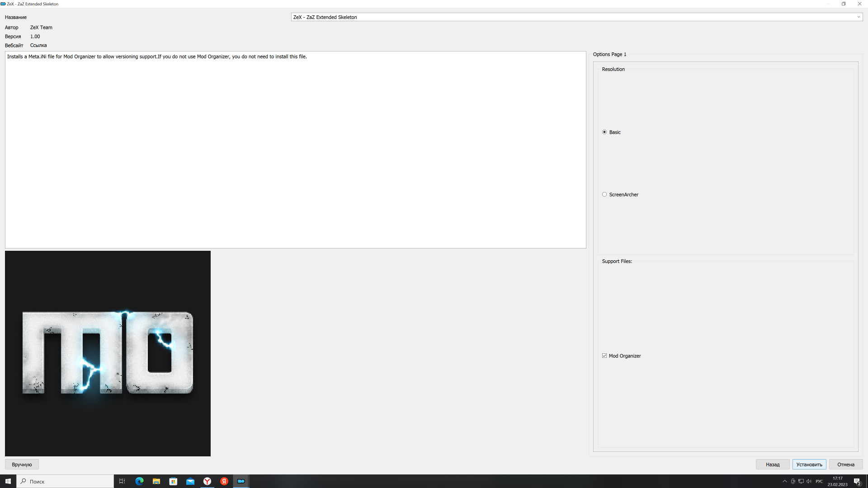This screenshot has width=868, height=488.
Task: Click the РУС language switcher
Action: [819, 481]
